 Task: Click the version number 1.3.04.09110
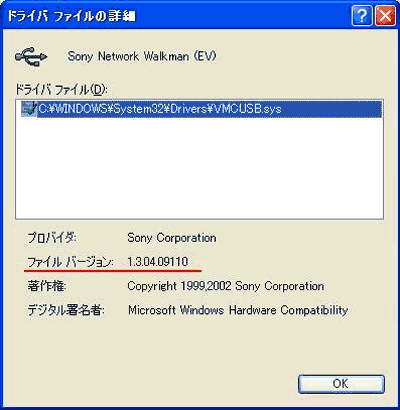point(158,262)
